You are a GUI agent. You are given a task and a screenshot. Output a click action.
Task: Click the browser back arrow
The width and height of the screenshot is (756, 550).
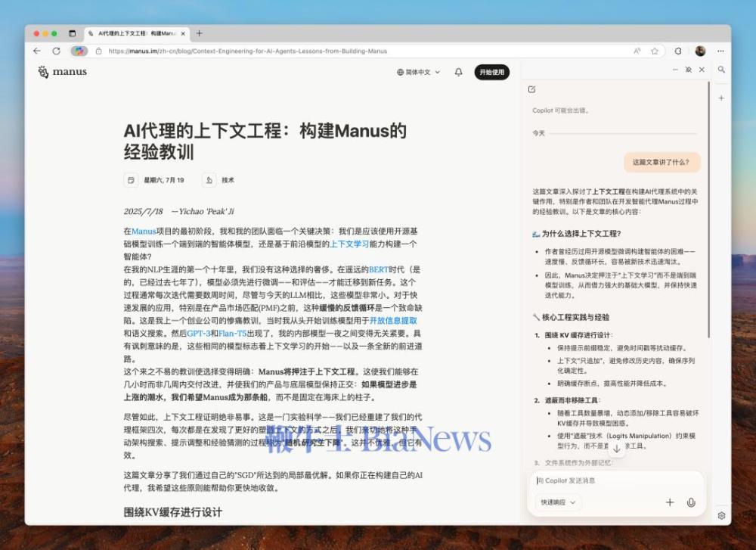[x=37, y=51]
